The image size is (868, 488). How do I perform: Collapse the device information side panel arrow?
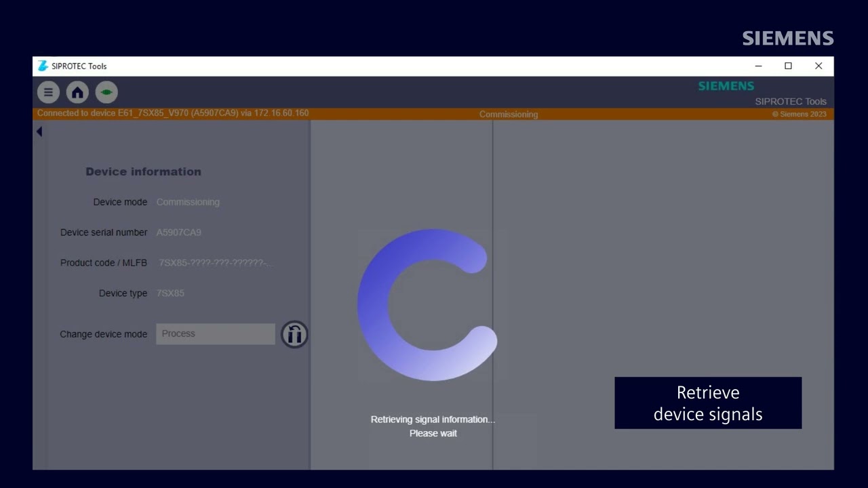pyautogui.click(x=39, y=131)
